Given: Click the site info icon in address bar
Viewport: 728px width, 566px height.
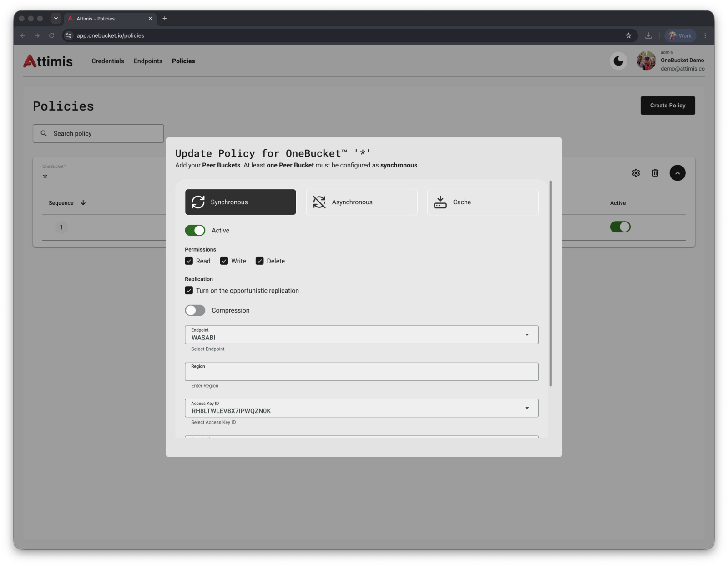Looking at the screenshot, I should (x=69, y=35).
